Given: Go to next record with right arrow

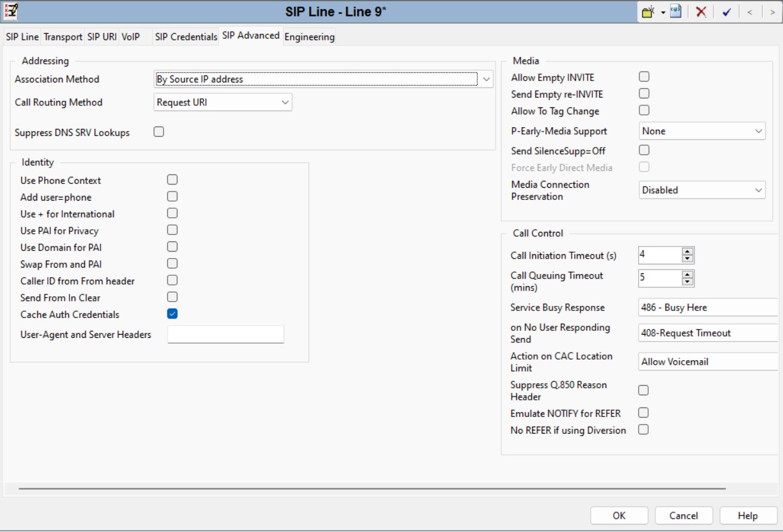Looking at the screenshot, I should (772, 12).
